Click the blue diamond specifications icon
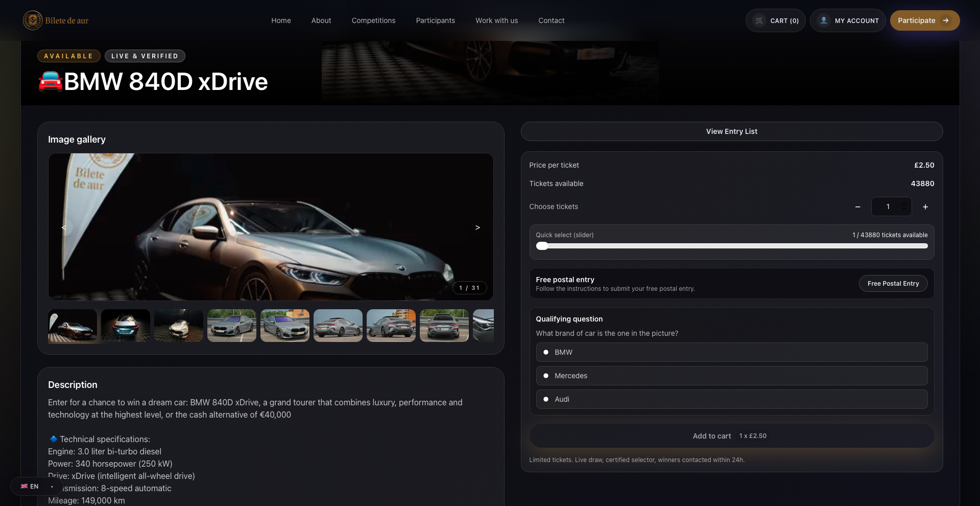The height and width of the screenshot is (506, 980). [53, 439]
